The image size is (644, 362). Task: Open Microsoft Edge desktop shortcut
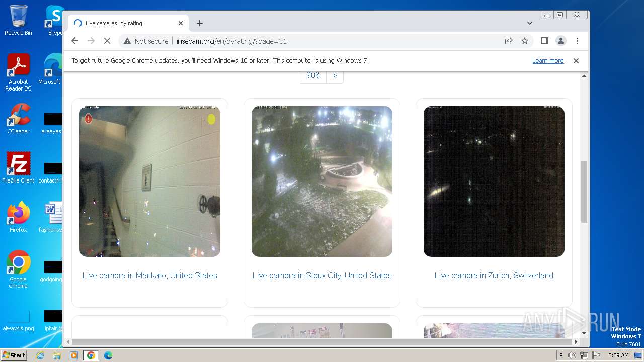click(50, 69)
